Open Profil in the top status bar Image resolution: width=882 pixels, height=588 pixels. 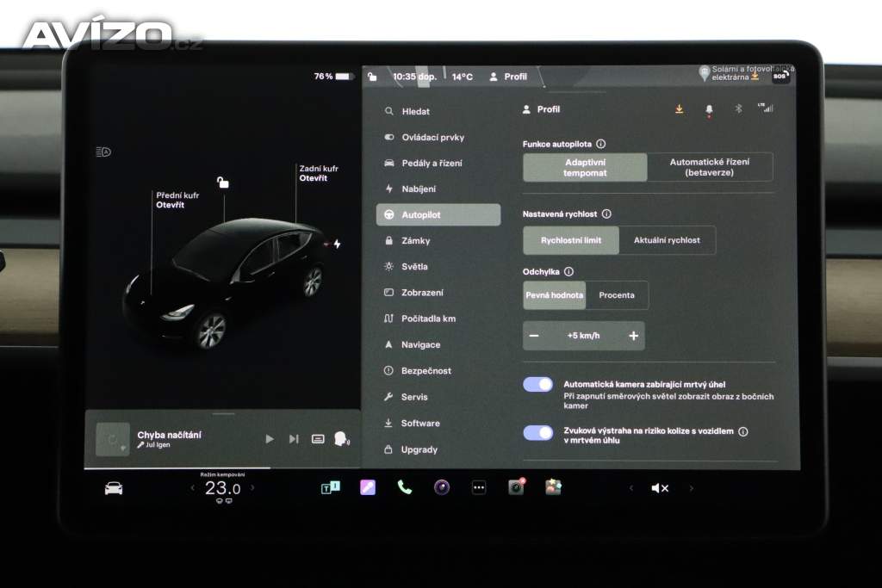coord(508,77)
